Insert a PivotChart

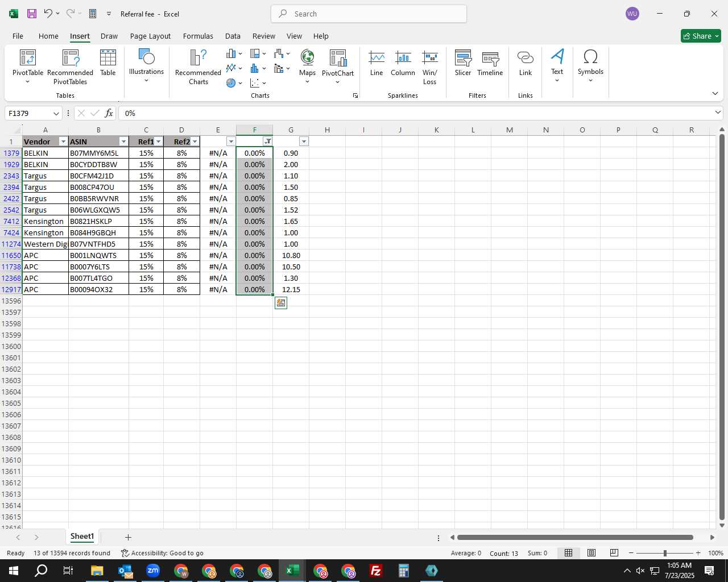coord(338,67)
